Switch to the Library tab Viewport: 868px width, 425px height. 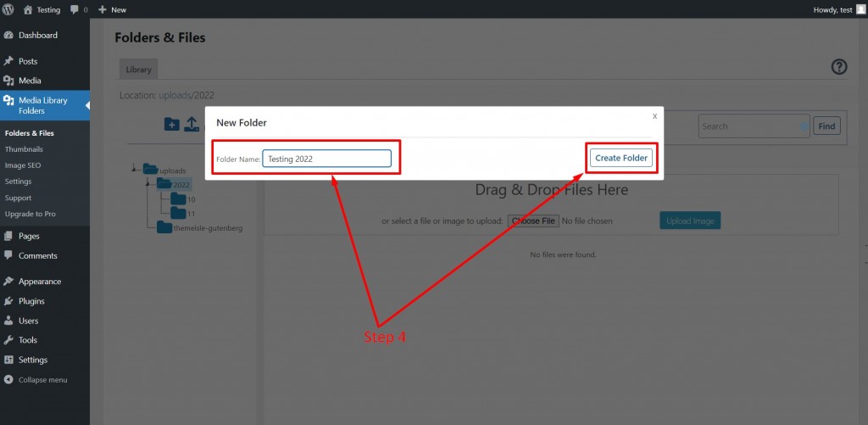click(x=138, y=70)
